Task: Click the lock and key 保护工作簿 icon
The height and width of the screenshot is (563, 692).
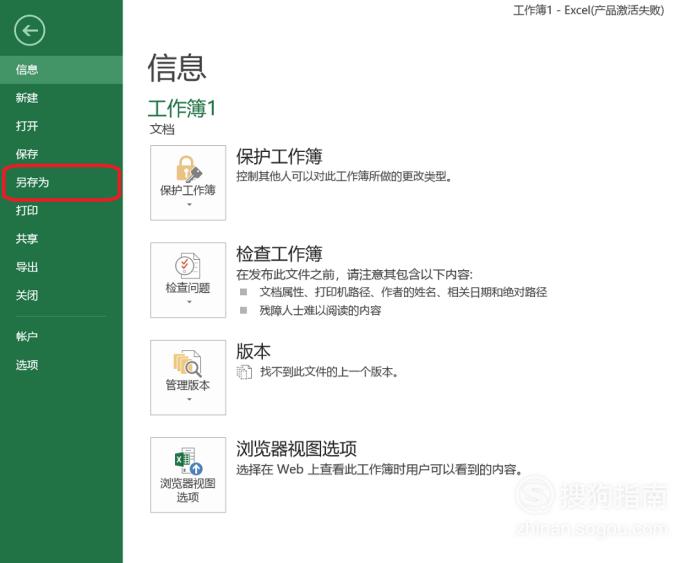Action: (x=188, y=169)
